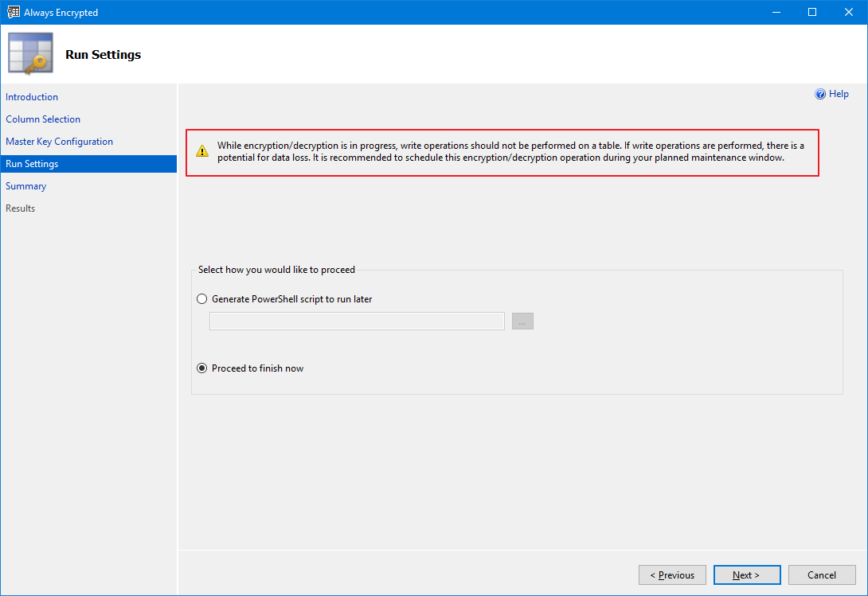The image size is (868, 596).
Task: Open Master Key Configuration page
Action: (59, 142)
